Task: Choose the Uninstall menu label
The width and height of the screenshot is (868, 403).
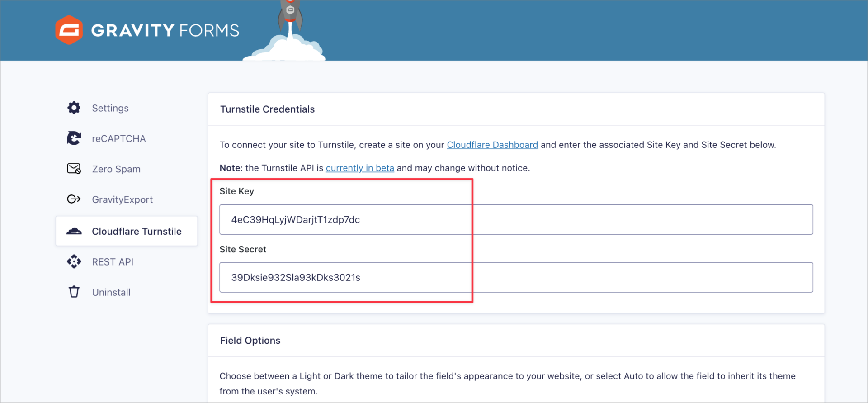Action: (111, 292)
